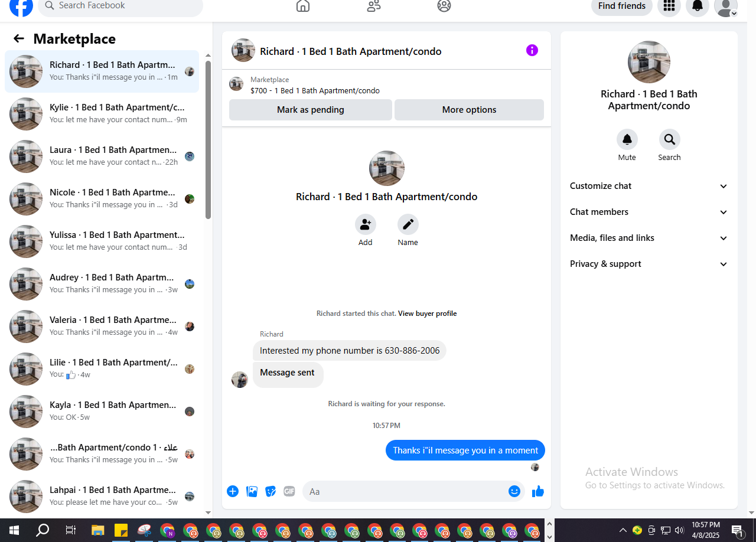Search in conversation with magnifier icon
This screenshot has width=756, height=542.
click(x=670, y=139)
